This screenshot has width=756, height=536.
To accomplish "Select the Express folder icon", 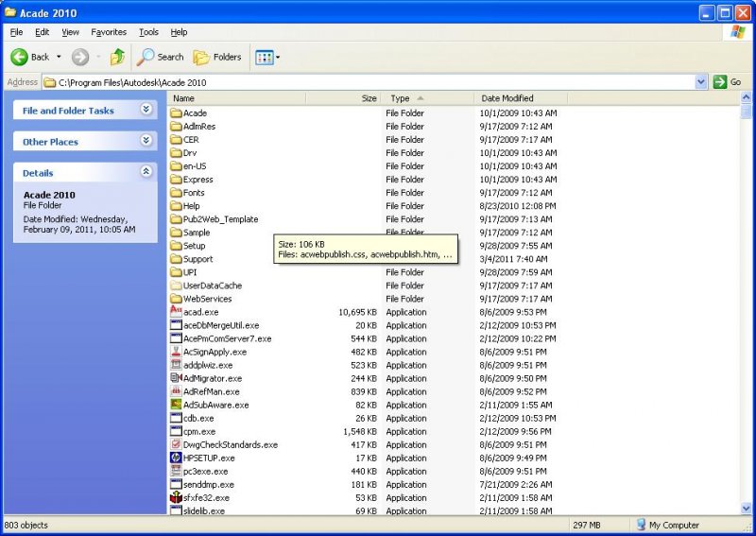I will click(x=176, y=179).
